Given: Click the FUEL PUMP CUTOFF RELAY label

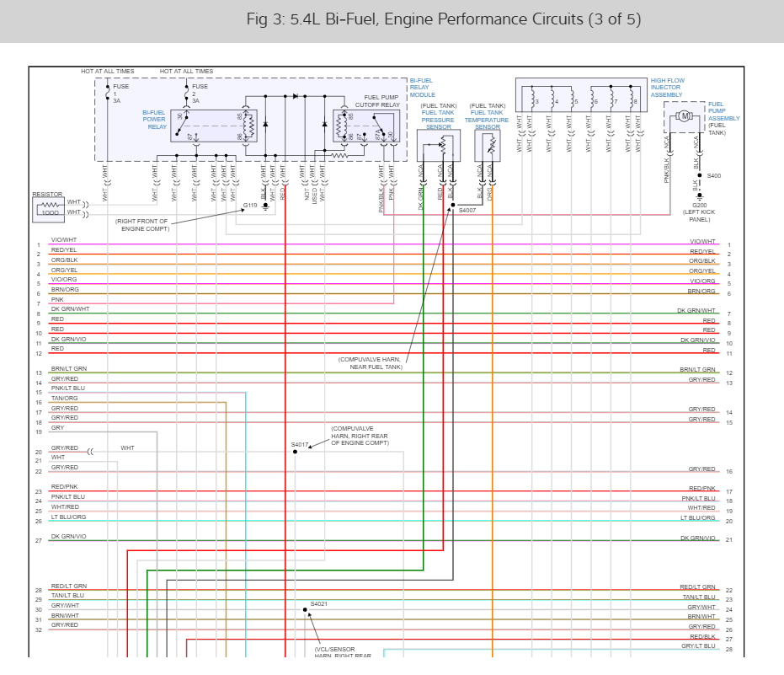Looking at the screenshot, I should (x=377, y=101).
